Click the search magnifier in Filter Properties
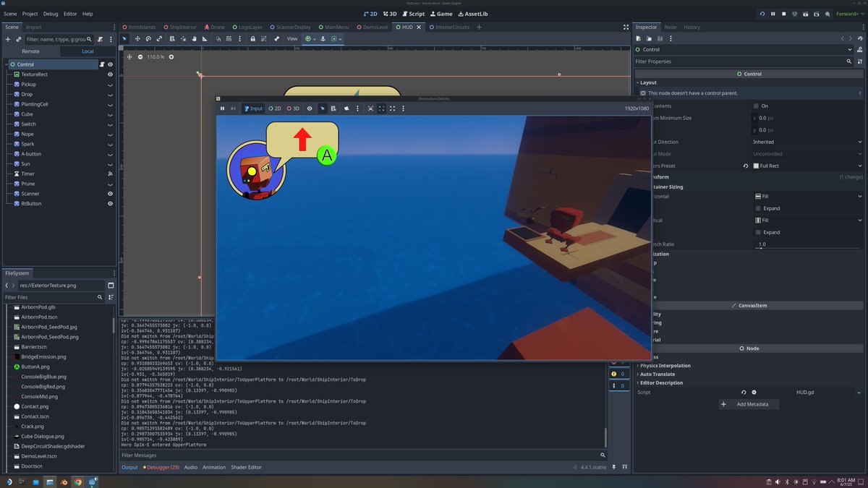868x488 pixels. pos(848,61)
